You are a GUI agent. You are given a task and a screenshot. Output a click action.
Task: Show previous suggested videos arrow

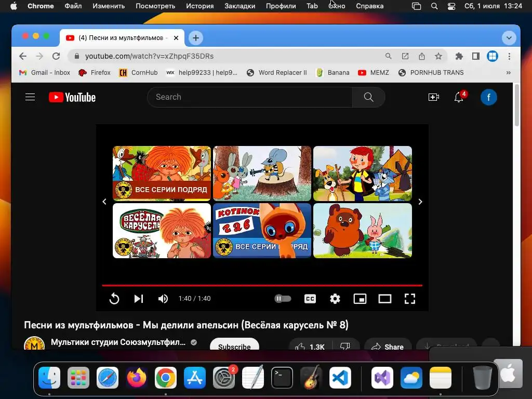click(x=104, y=202)
